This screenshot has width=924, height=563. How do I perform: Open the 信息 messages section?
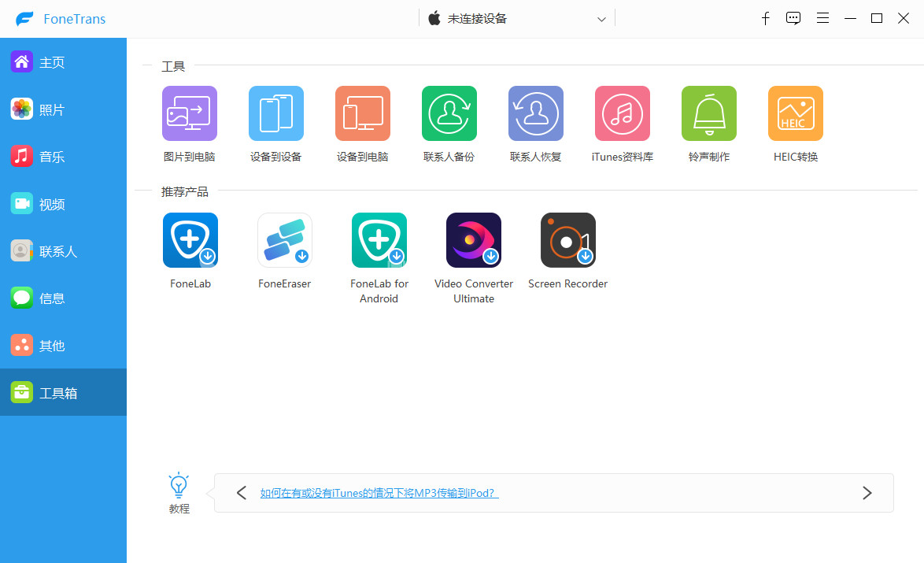coord(63,298)
